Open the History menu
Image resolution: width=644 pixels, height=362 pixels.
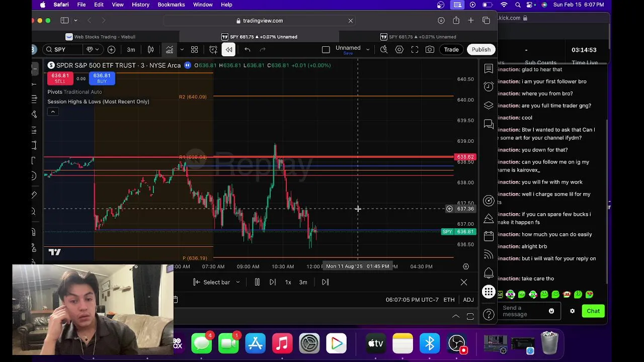click(x=140, y=5)
